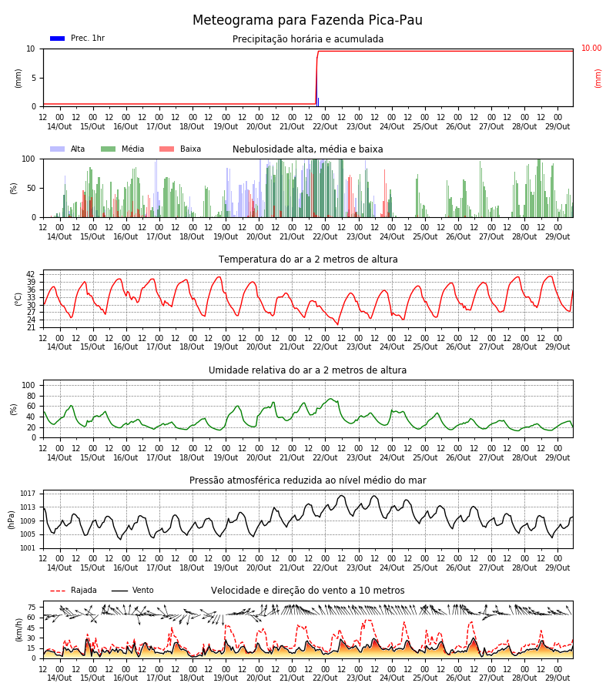Click the Precipitação horária e acumulada title
Image resolution: width=616 pixels, height=693 pixels.
coord(308,39)
